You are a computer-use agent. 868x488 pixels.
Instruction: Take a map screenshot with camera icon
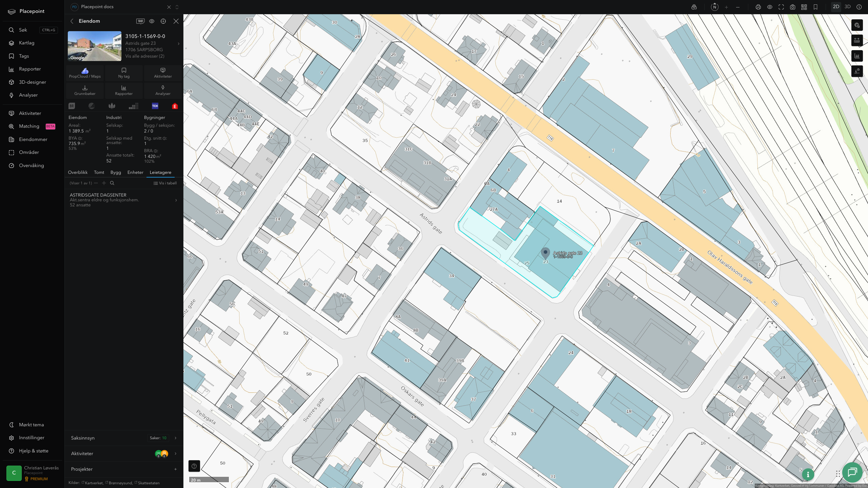(793, 7)
